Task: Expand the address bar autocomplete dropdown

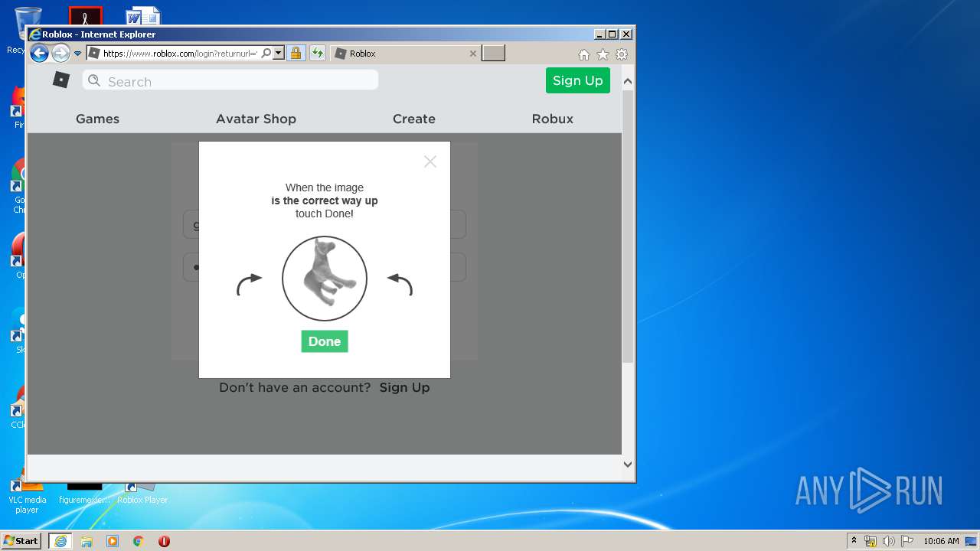Action: coord(279,54)
